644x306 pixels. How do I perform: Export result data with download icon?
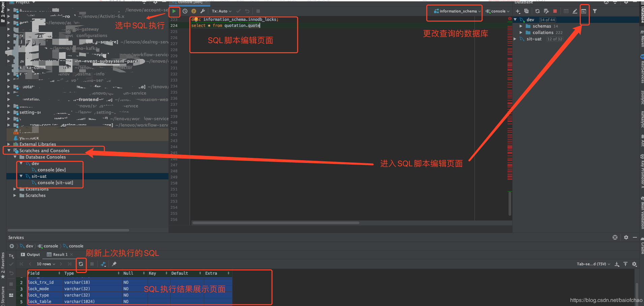tap(617, 264)
